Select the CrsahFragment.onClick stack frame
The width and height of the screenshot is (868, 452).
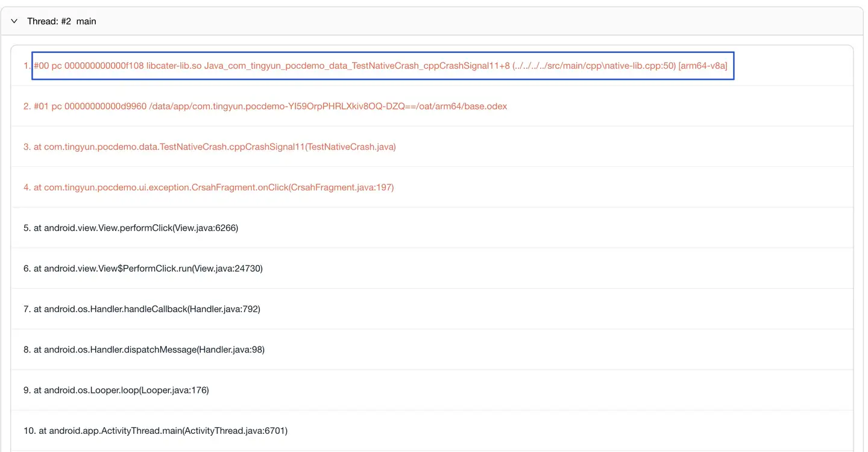tap(213, 187)
